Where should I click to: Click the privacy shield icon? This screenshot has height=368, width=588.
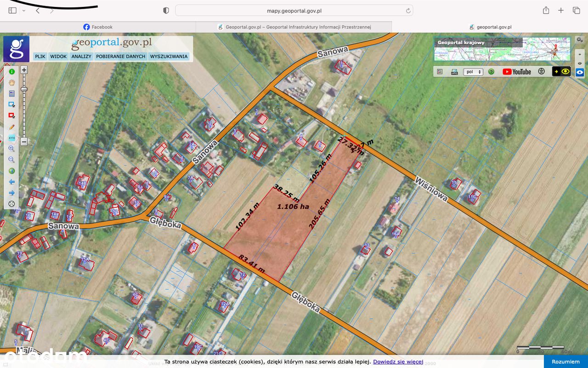pyautogui.click(x=166, y=10)
